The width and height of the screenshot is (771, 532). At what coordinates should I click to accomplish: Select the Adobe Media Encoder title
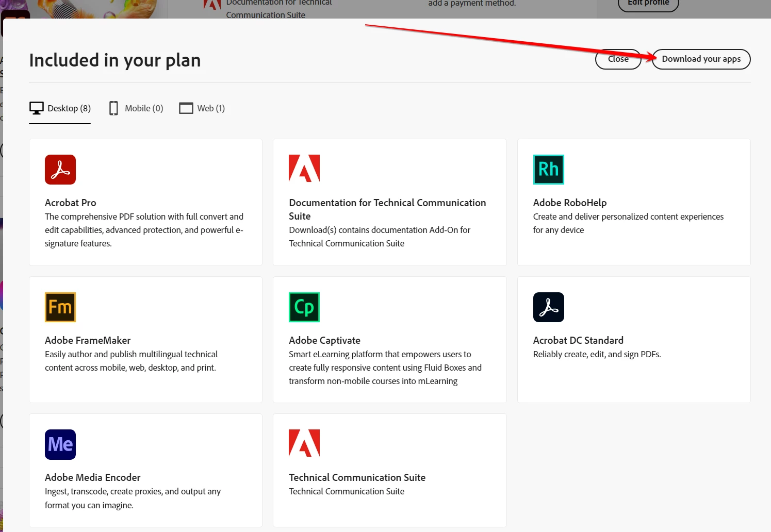tap(92, 477)
